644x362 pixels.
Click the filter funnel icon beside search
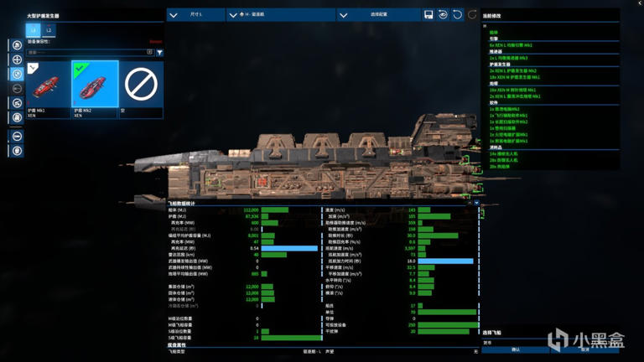coord(159,52)
